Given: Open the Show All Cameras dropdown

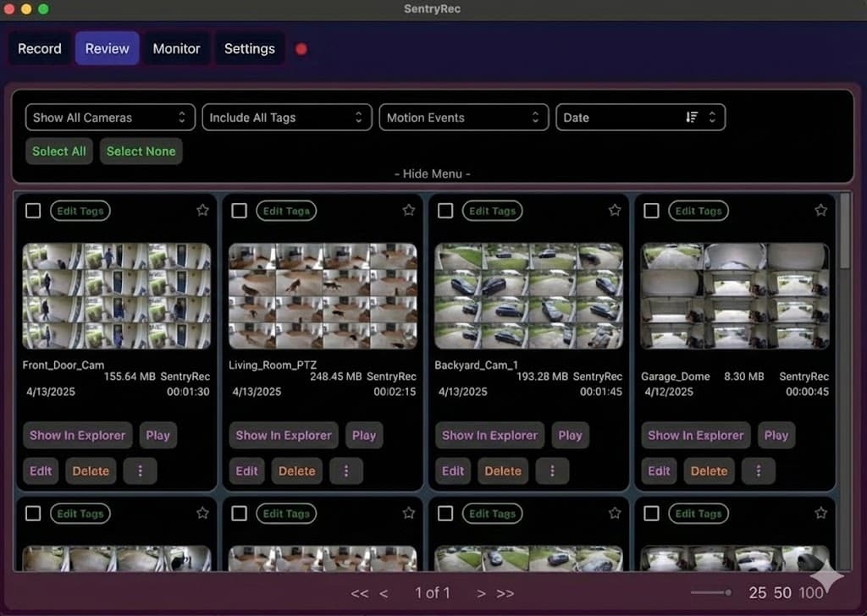Looking at the screenshot, I should pos(109,117).
